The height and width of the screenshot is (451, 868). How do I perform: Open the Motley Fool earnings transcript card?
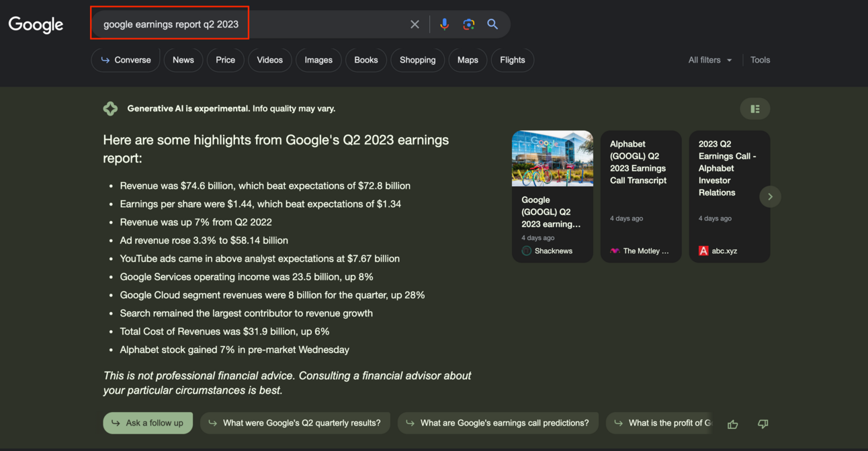coord(641,196)
